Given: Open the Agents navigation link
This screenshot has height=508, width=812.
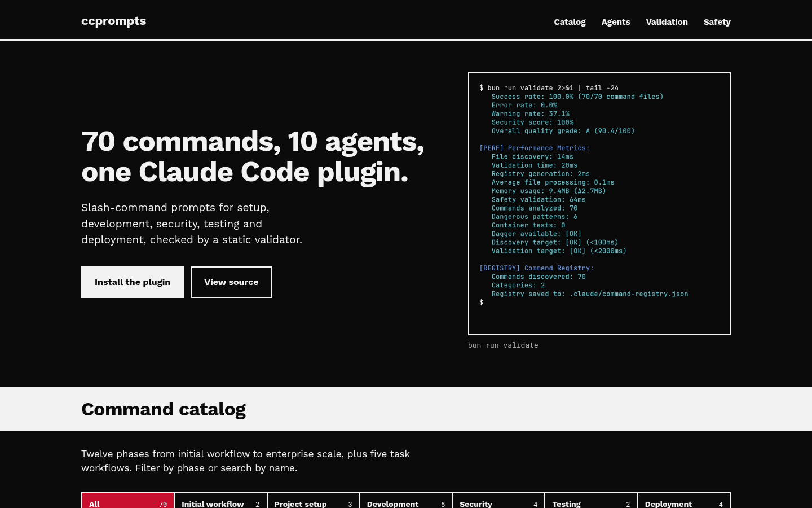Looking at the screenshot, I should click(x=616, y=22).
